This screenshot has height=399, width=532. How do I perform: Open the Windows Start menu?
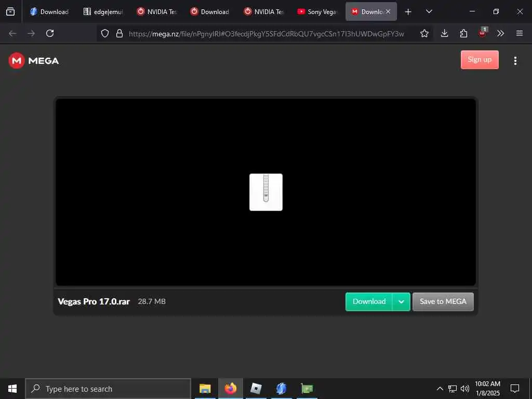tap(12, 389)
